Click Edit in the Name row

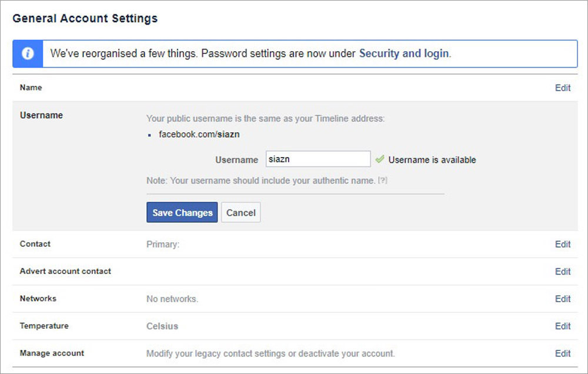click(563, 88)
